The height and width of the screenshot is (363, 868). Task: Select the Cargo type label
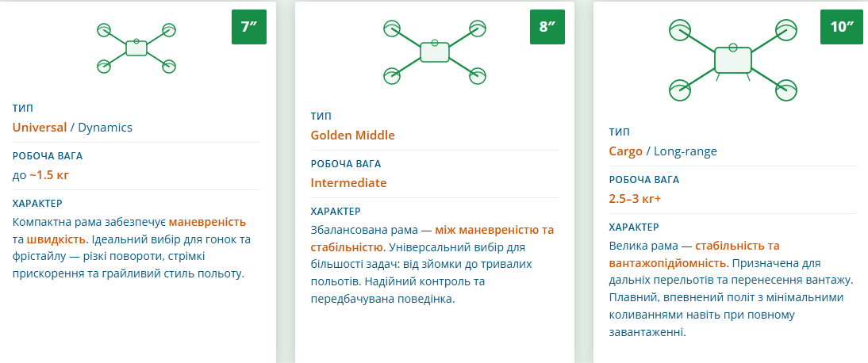point(625,151)
